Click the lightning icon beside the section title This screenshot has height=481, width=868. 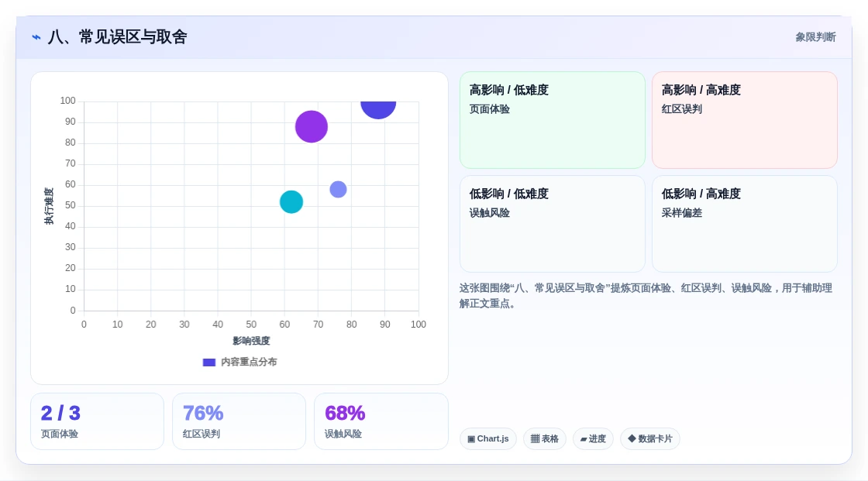tap(36, 37)
